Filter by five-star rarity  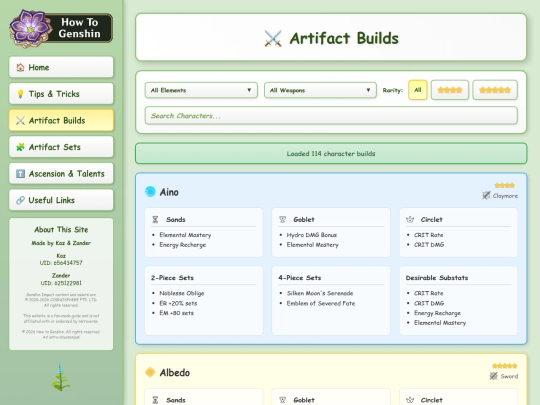point(495,90)
